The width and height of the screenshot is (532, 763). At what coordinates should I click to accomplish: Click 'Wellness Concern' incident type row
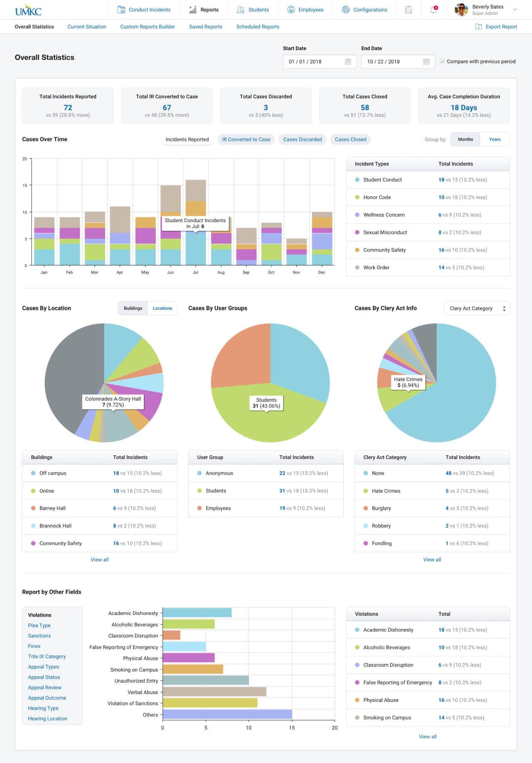pyautogui.click(x=428, y=215)
